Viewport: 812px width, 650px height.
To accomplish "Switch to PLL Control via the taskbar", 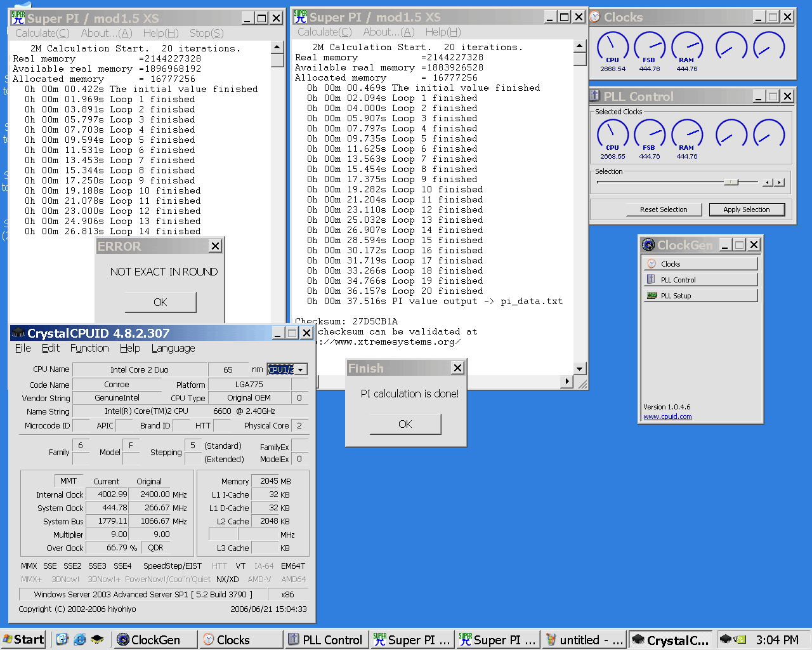I will 326,639.
